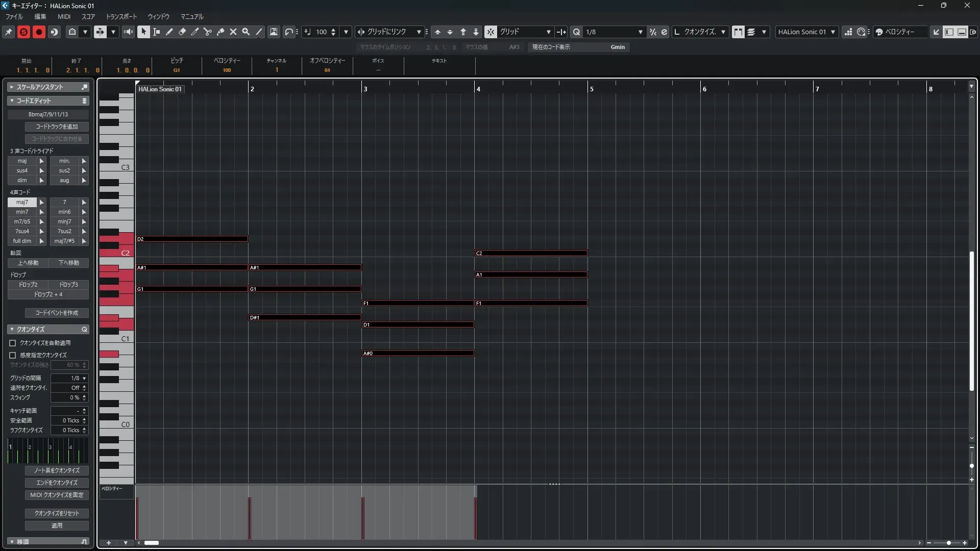Image resolution: width=980 pixels, height=551 pixels.
Task: Toggle the Solo Editor button
Action: point(23,32)
